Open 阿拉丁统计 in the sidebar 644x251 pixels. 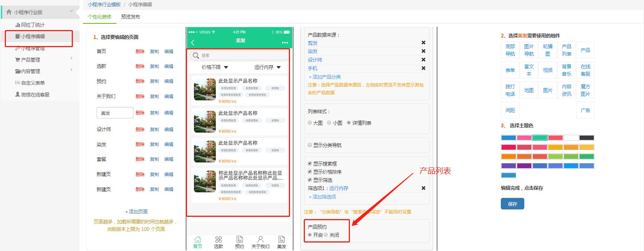tap(32, 25)
